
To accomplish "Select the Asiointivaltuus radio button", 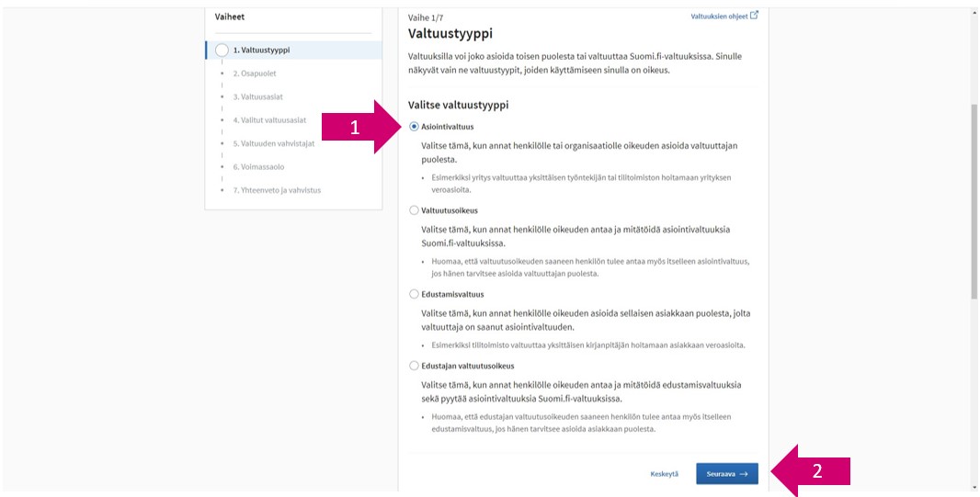I will [414, 127].
